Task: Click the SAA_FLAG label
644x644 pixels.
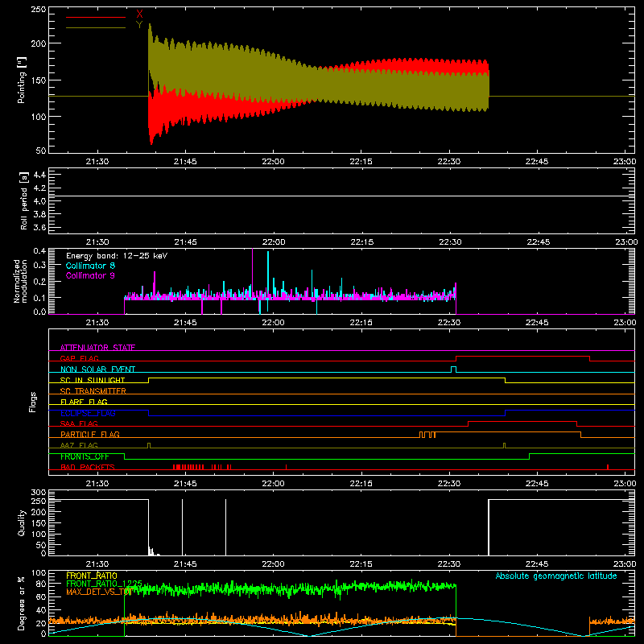Action: tap(79, 423)
